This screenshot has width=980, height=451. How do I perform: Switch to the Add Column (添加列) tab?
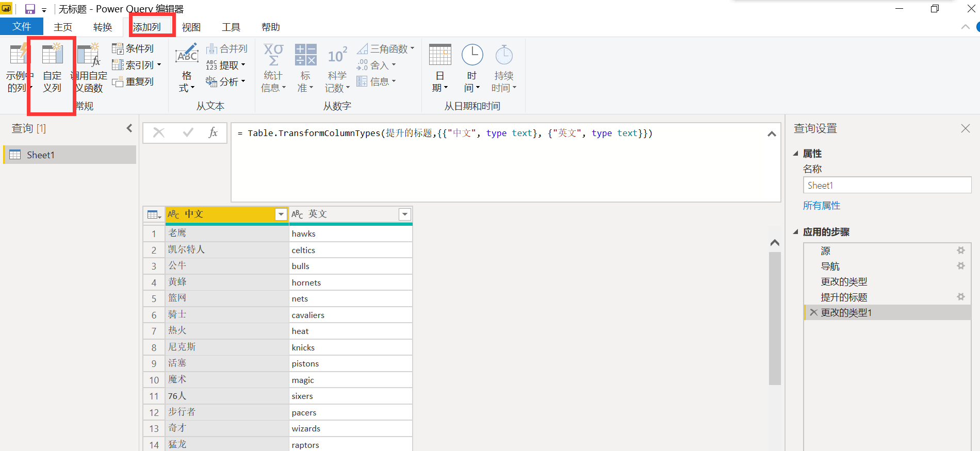tap(147, 27)
